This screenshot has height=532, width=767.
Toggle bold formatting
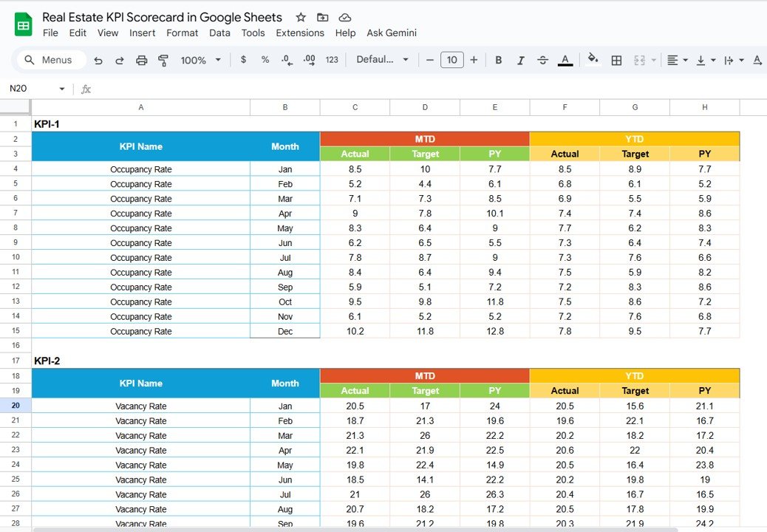pyautogui.click(x=500, y=60)
